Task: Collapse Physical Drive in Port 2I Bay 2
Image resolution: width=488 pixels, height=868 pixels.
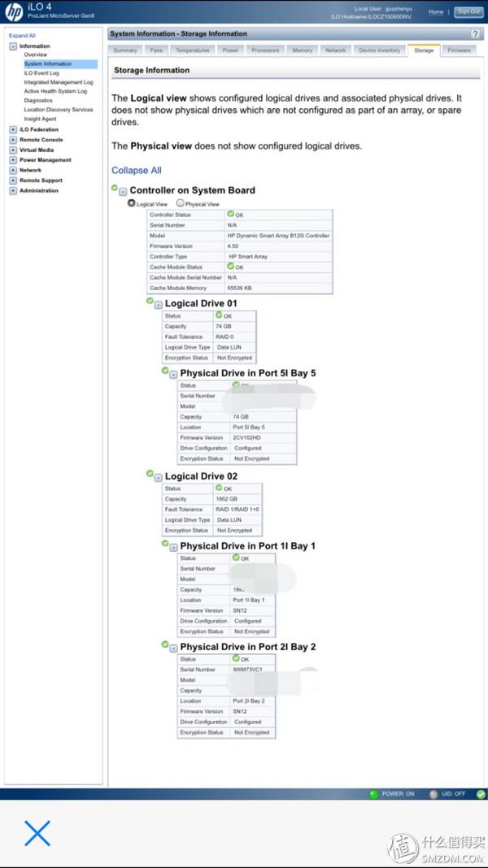Action: click(173, 648)
